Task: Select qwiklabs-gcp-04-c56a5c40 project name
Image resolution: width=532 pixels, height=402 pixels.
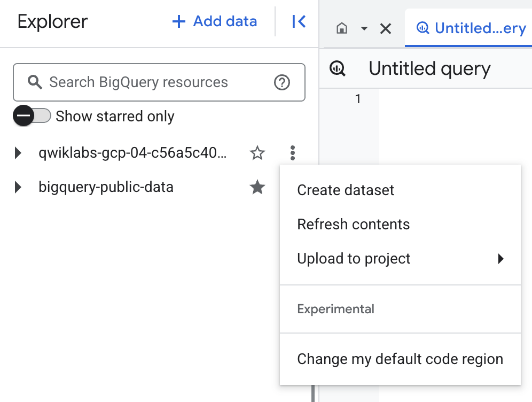Action: pyautogui.click(x=132, y=153)
